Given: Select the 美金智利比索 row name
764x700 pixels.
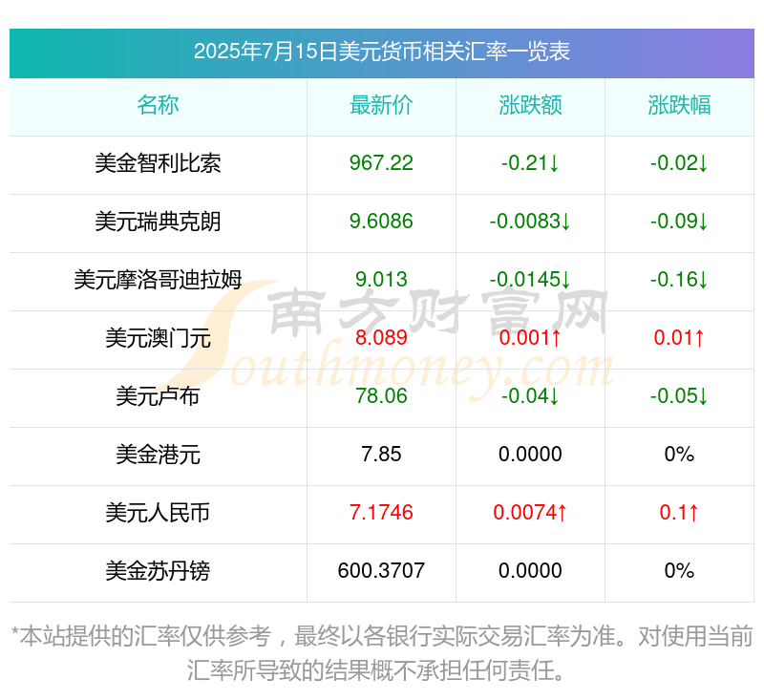Looking at the screenshot, I should (158, 163).
